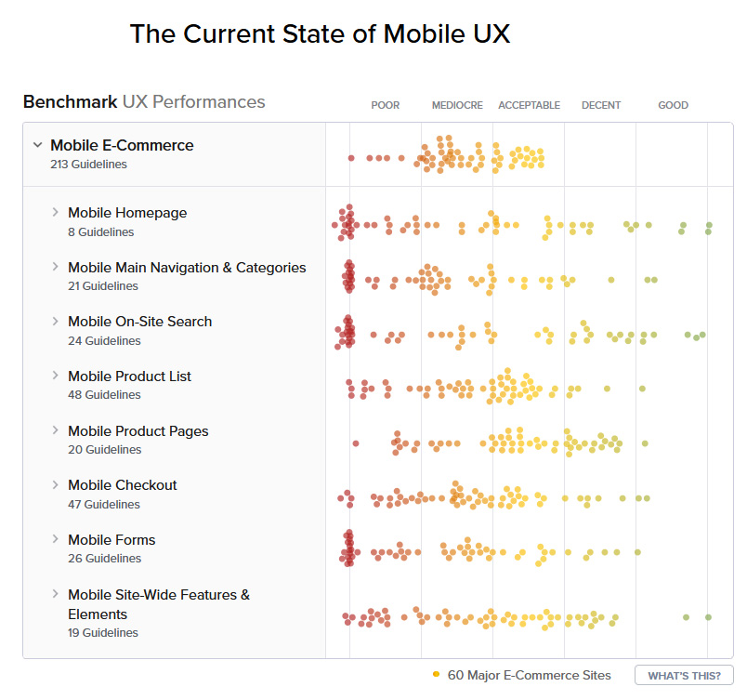Expand Mobile Site-Wide Features & Elements chevron
Image resolution: width=747 pixels, height=700 pixels.
click(55, 594)
